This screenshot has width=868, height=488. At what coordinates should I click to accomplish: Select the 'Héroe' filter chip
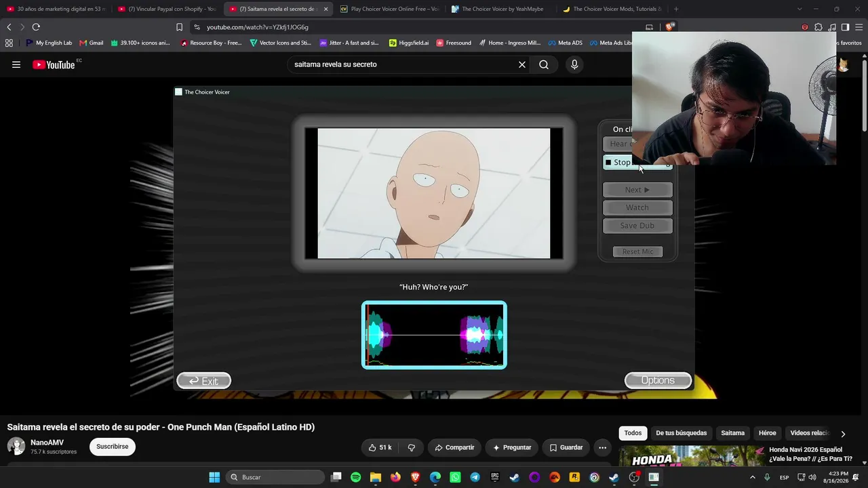tap(767, 433)
